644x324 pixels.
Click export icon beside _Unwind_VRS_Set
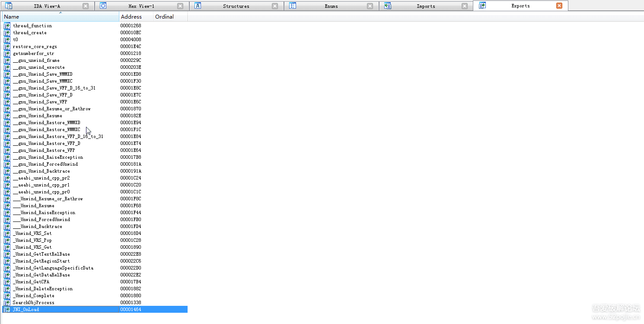coord(7,234)
